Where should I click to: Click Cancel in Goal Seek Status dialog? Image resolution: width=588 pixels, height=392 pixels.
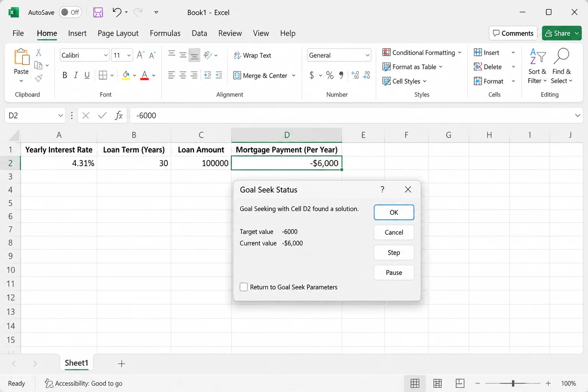point(394,232)
